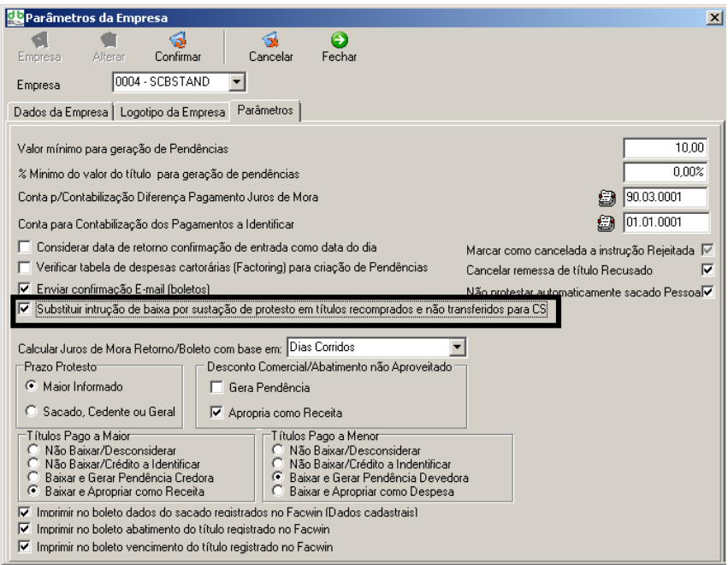The width and height of the screenshot is (728, 565).
Task: Toggle Não protestar automaticamente sacado Pessoa checkbox
Action: tap(707, 292)
